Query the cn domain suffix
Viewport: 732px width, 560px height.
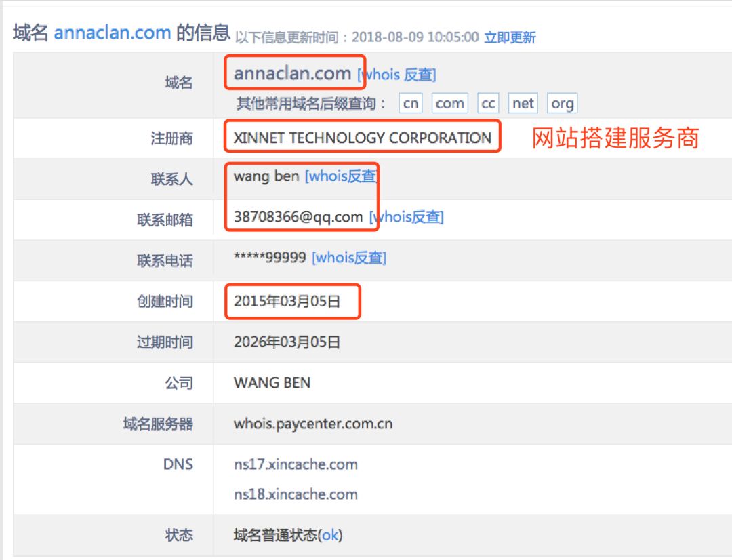409,103
